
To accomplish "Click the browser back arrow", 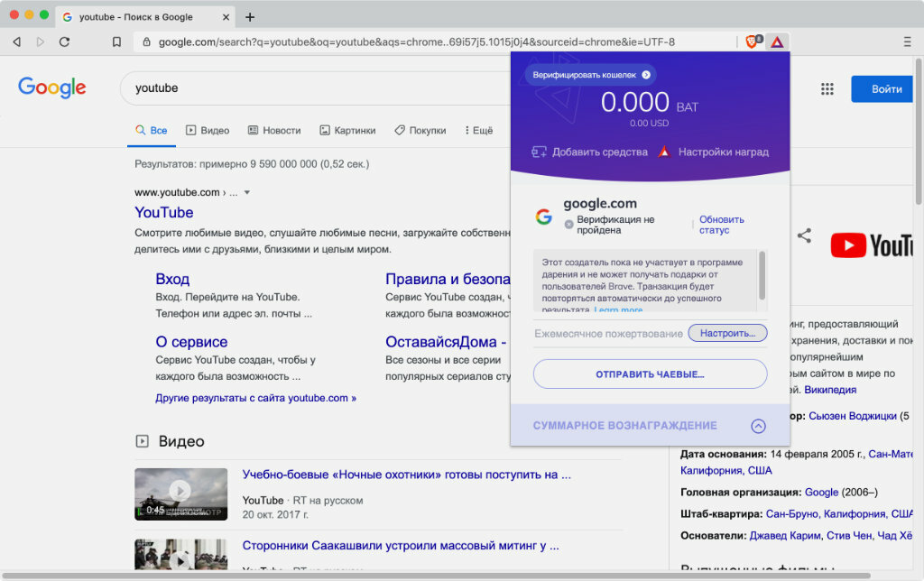I will pyautogui.click(x=17, y=41).
